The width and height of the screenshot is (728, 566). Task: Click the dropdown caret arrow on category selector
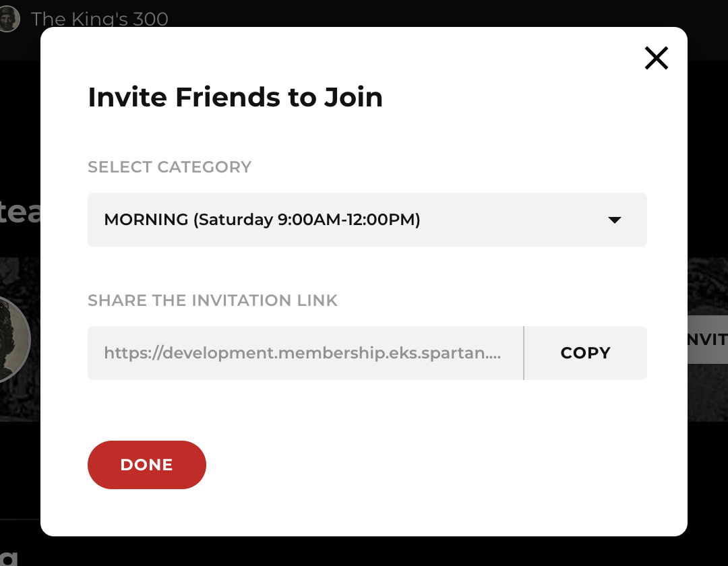pos(614,220)
